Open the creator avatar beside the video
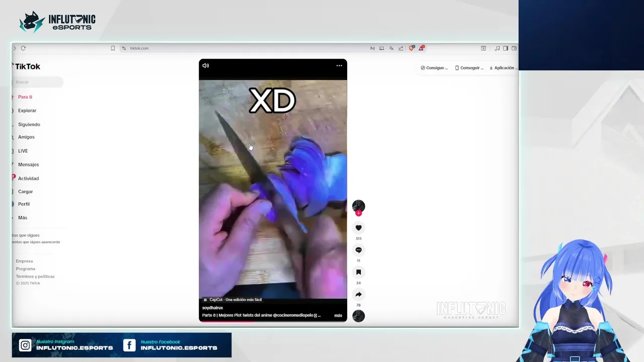 tap(358, 206)
